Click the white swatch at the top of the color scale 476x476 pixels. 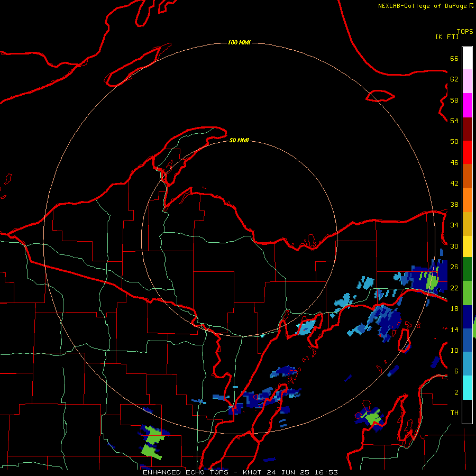[467, 58]
